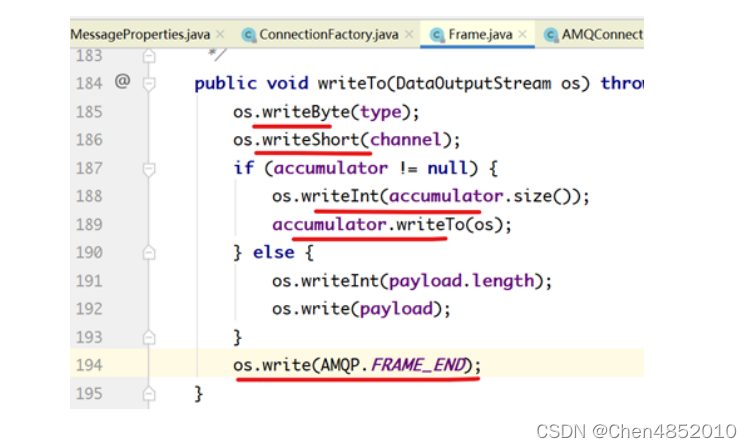
Task: Click the writeByte call on line 185
Action: point(306,112)
